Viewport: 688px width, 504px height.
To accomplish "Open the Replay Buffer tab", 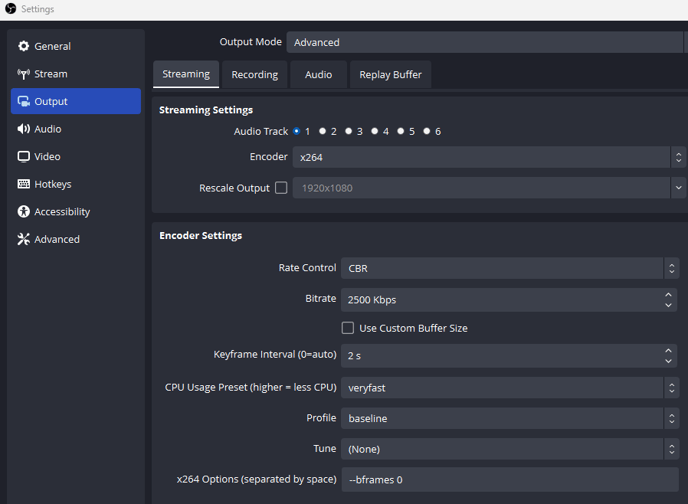I will click(390, 74).
